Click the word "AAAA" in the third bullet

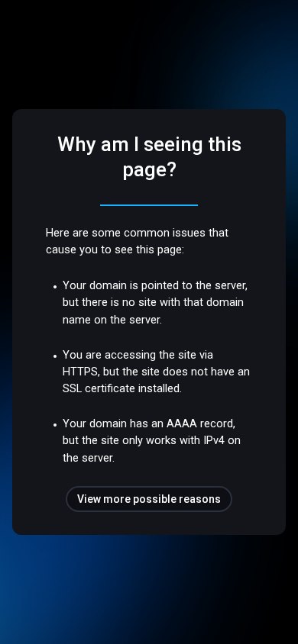coord(182,423)
